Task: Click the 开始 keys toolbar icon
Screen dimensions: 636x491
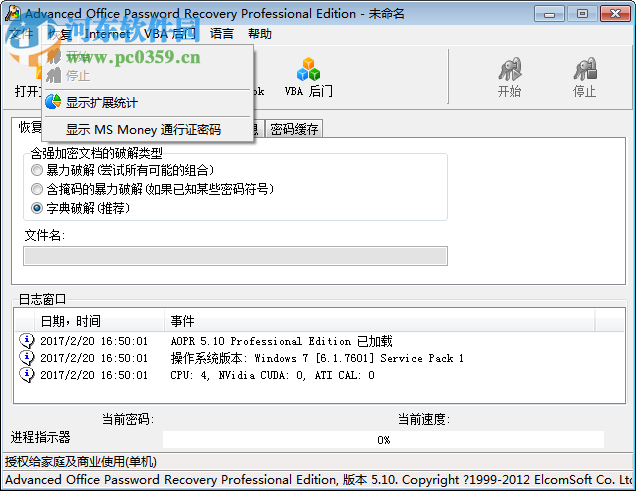Action: click(x=509, y=69)
